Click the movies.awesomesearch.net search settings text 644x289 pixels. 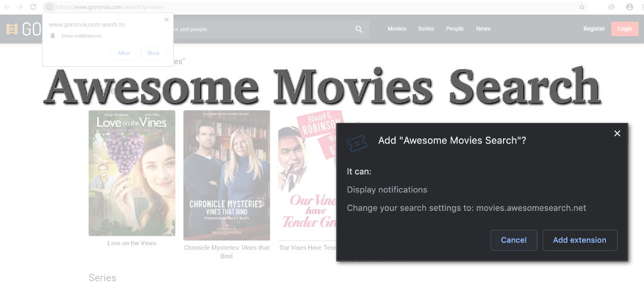point(466,208)
